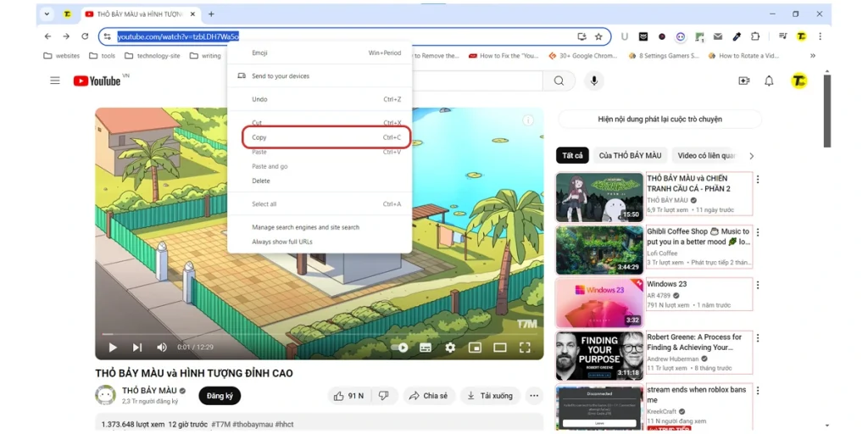Go back to the previous page
The width and height of the screenshot is (868, 434).
pos(47,36)
